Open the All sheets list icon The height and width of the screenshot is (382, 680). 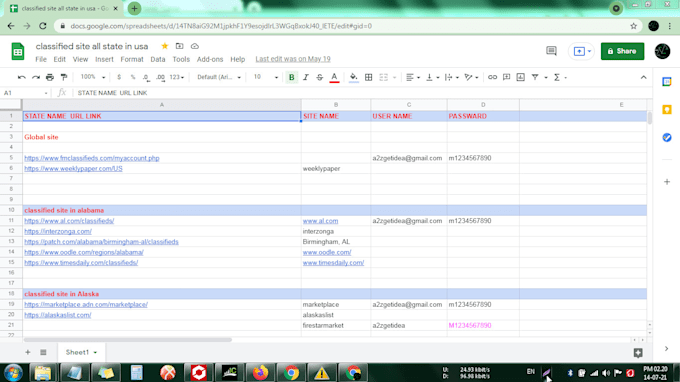(43, 353)
